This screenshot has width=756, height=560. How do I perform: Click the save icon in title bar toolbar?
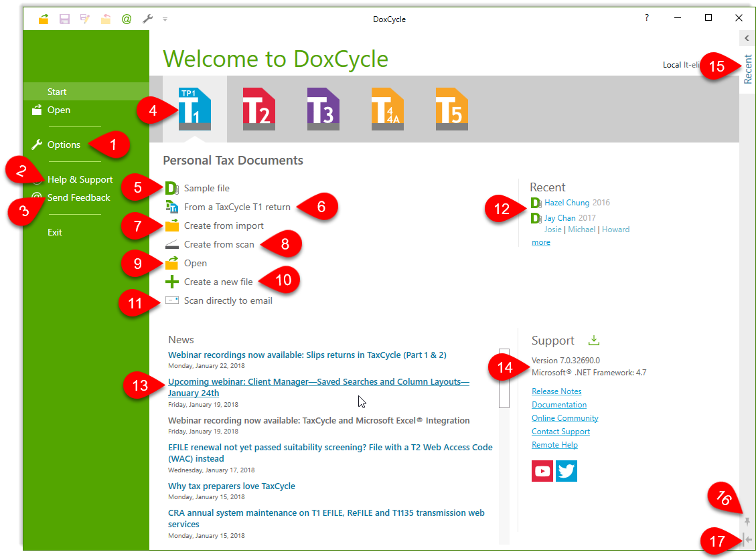click(x=64, y=19)
